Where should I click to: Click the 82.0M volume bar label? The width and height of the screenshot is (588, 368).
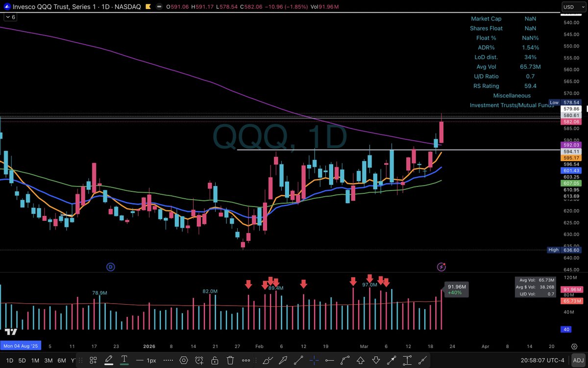pyautogui.click(x=210, y=291)
